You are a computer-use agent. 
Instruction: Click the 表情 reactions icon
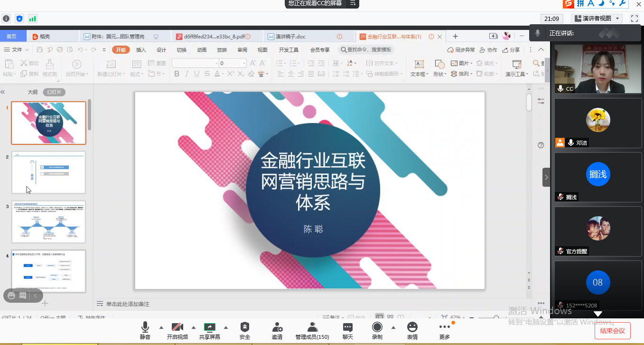[x=412, y=327]
